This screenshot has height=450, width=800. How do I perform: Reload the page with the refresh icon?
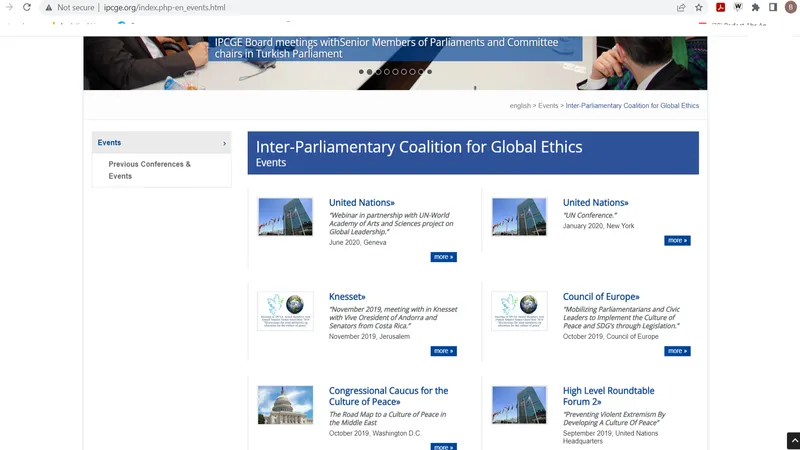click(x=27, y=7)
